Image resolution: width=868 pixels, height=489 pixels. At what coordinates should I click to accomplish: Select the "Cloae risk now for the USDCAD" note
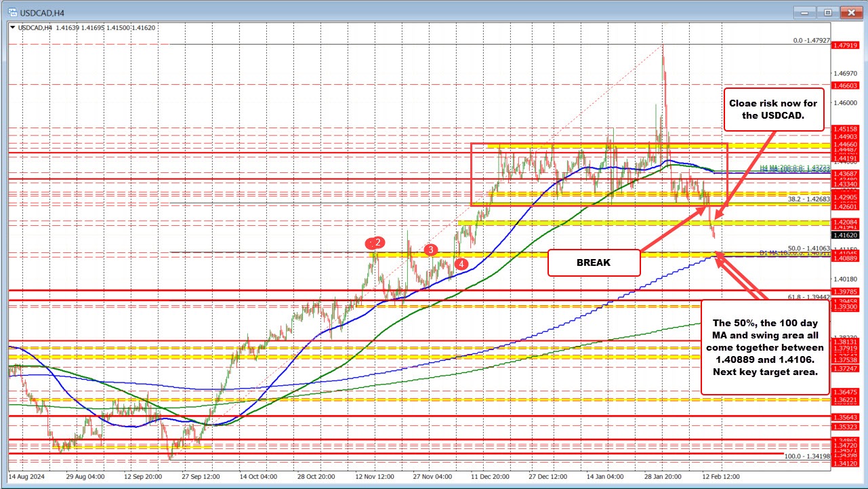click(774, 109)
